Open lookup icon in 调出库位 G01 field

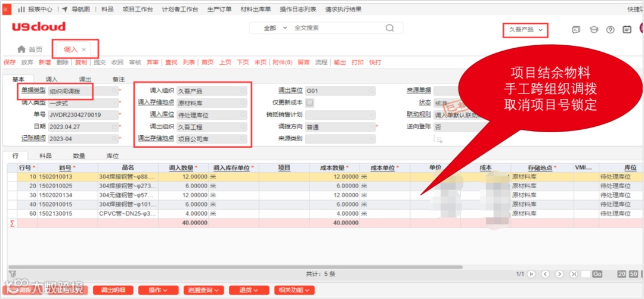pyautogui.click(x=371, y=91)
